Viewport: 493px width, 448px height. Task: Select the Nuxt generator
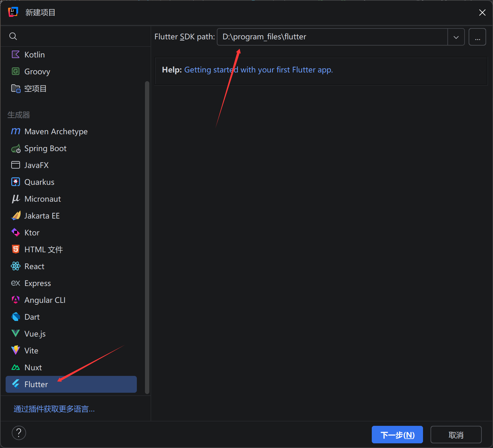pos(71,367)
